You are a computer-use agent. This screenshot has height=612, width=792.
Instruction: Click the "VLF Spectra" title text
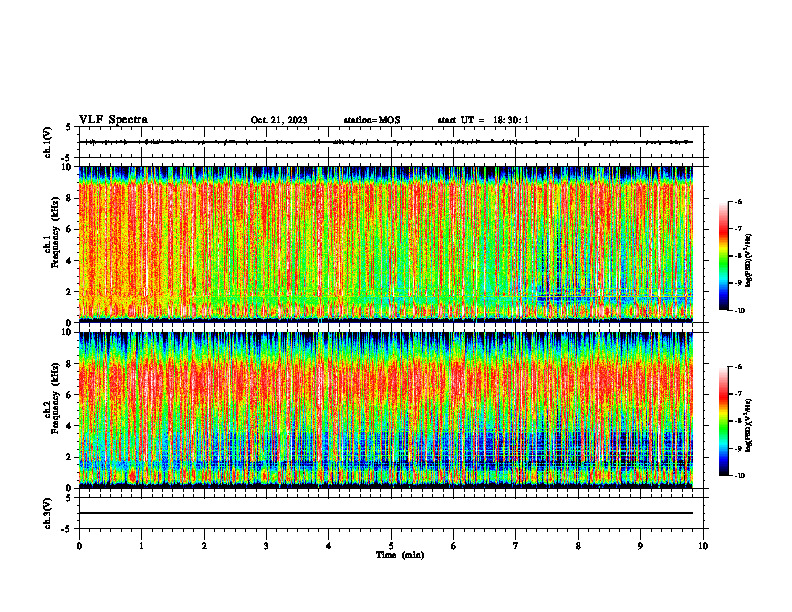[113, 120]
